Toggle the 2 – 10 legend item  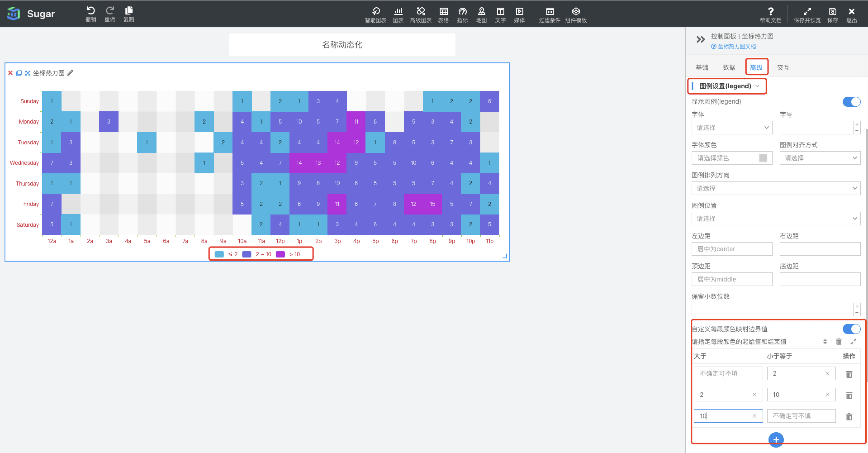click(257, 254)
